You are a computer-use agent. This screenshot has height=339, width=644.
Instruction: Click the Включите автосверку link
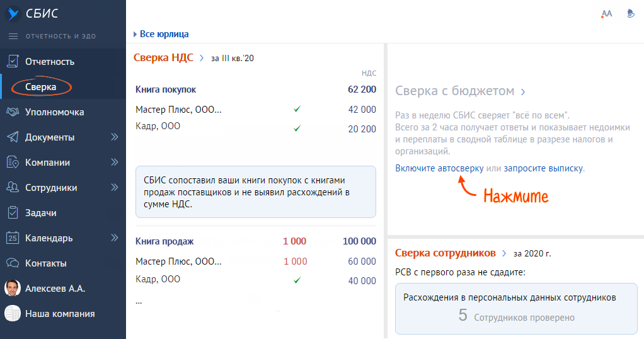(439, 168)
